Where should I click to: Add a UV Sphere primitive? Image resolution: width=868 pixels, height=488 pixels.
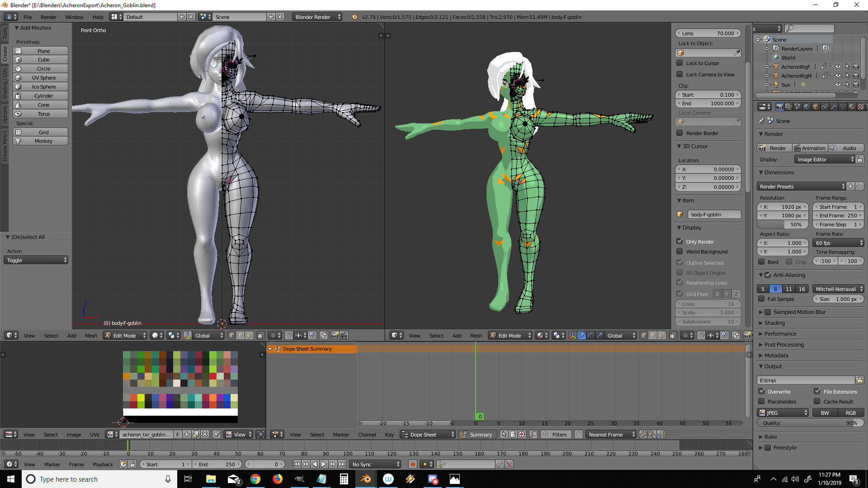40,77
